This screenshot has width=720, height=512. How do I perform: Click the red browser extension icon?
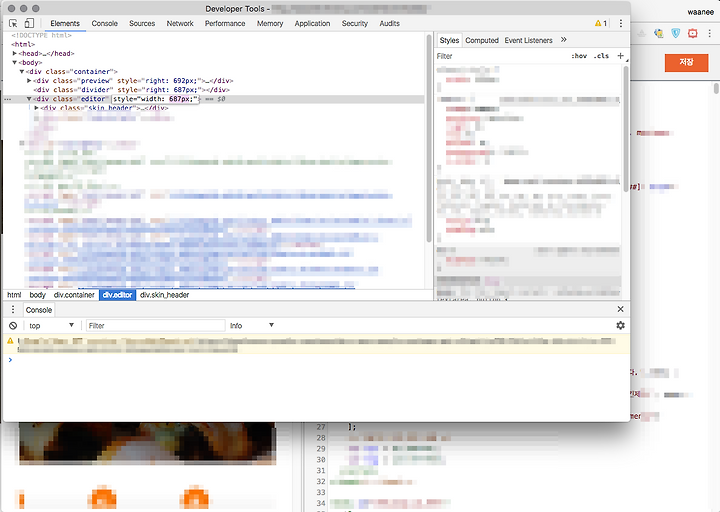(x=692, y=33)
